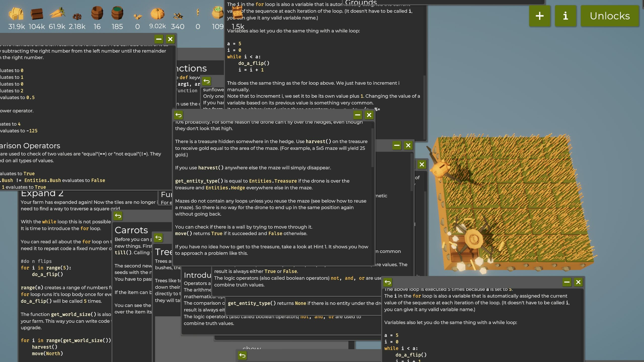This screenshot has height=362, width=644.
Task: Click 'get_entity_type() returns None' text
Action: click(267, 303)
